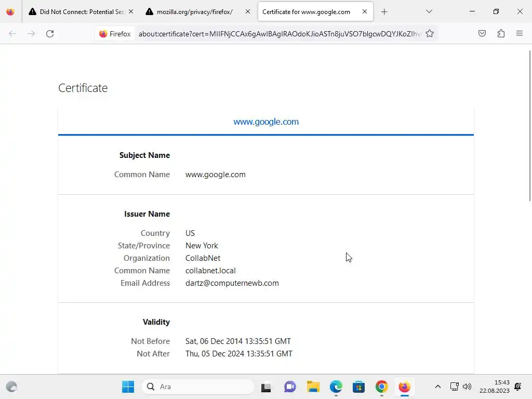Image resolution: width=532 pixels, height=399 pixels.
Task: Open a new tab with plus button
Action: click(384, 12)
